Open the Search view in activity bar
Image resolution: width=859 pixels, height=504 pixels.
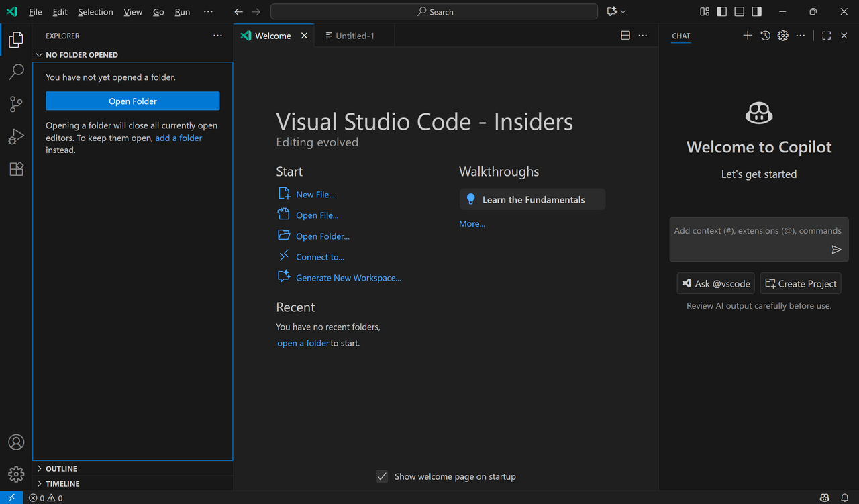16,72
